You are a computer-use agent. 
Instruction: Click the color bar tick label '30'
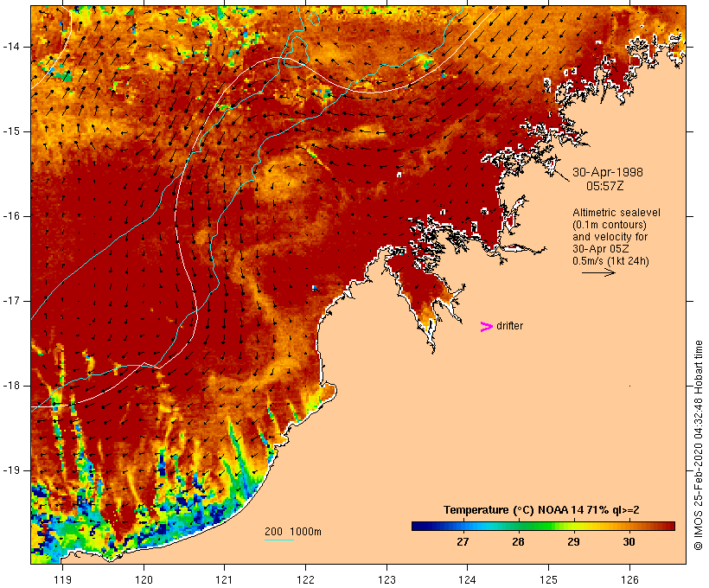629,542
